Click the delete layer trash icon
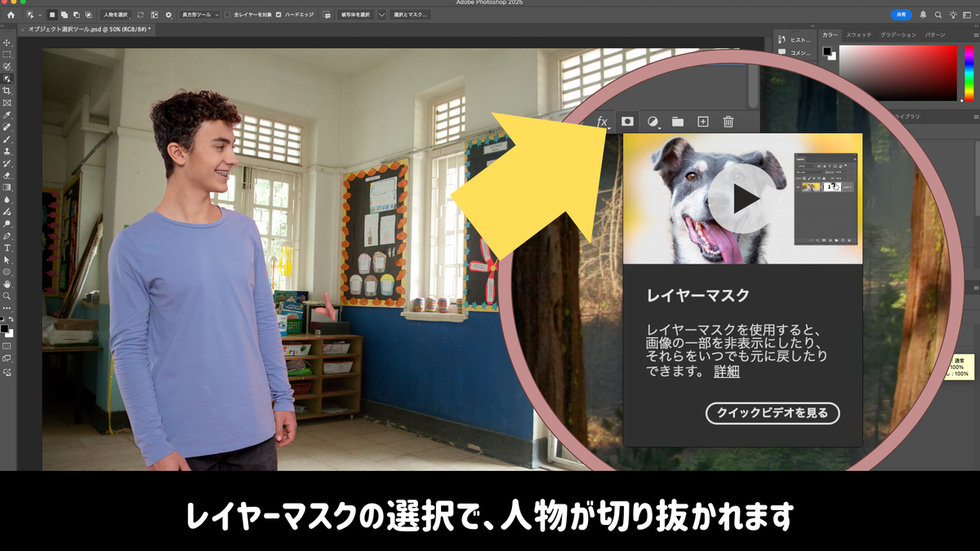This screenshot has height=551, width=980. point(728,122)
